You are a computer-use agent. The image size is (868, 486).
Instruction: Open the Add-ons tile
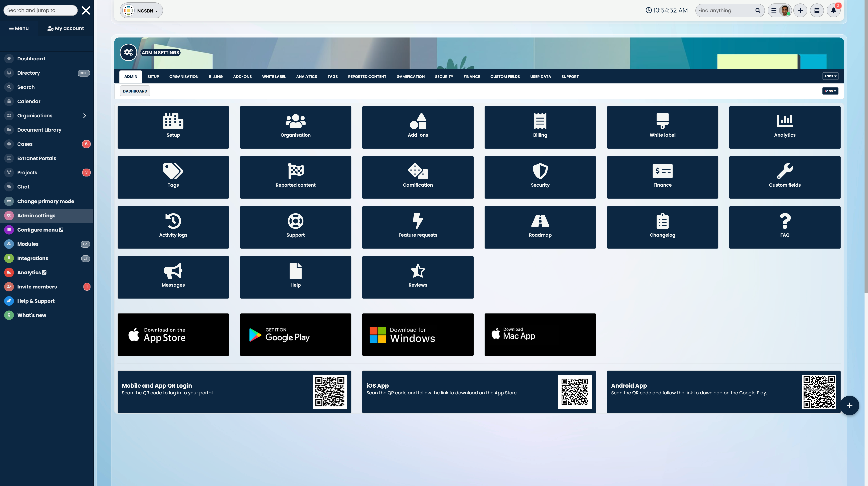click(418, 127)
